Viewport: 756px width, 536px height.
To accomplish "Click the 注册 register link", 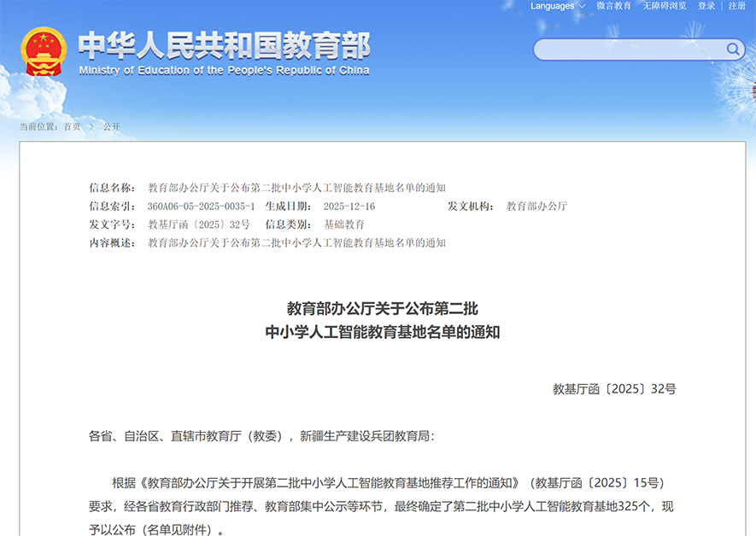I will pyautogui.click(x=736, y=6).
